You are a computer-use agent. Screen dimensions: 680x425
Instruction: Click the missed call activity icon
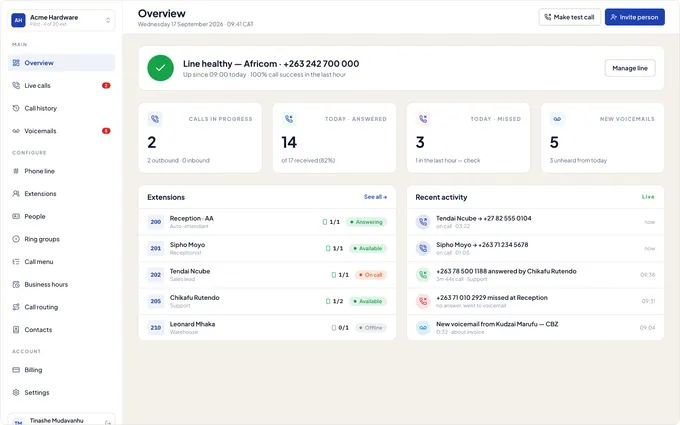point(423,301)
